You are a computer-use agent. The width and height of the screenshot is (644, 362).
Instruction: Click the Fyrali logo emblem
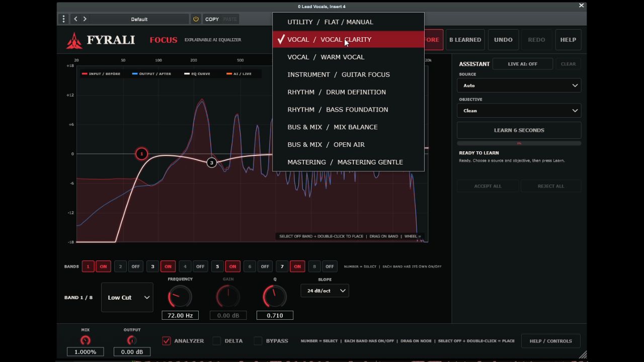pyautogui.click(x=74, y=40)
